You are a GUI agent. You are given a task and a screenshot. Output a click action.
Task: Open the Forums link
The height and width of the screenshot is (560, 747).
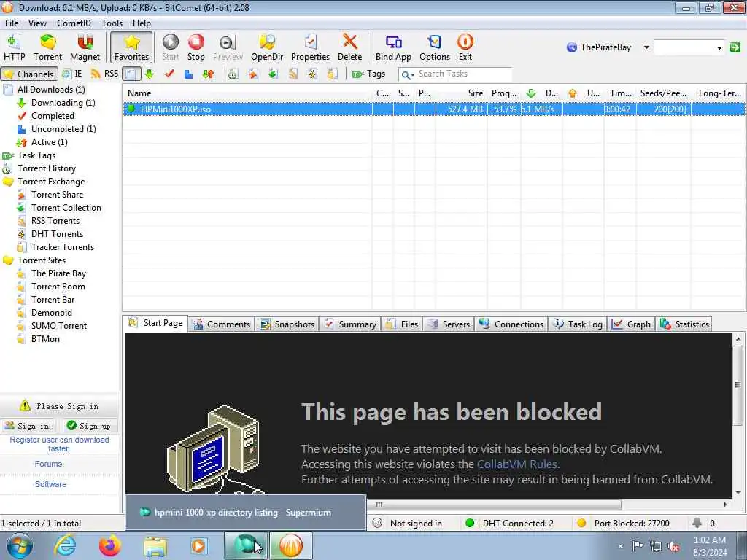(x=48, y=464)
